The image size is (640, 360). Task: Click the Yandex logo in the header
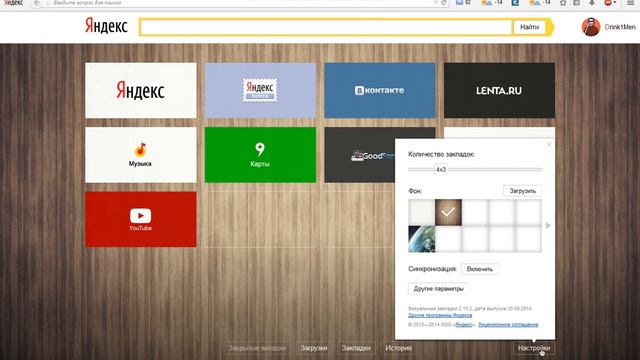point(106,26)
